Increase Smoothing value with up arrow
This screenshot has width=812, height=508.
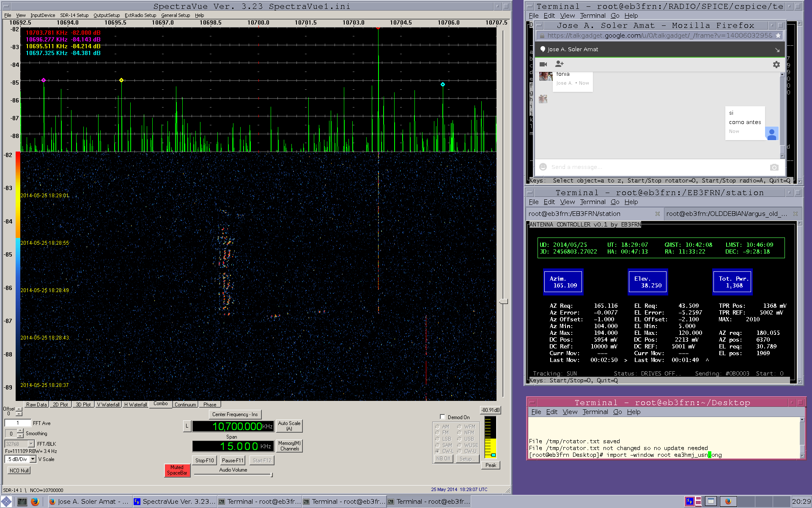point(20,431)
